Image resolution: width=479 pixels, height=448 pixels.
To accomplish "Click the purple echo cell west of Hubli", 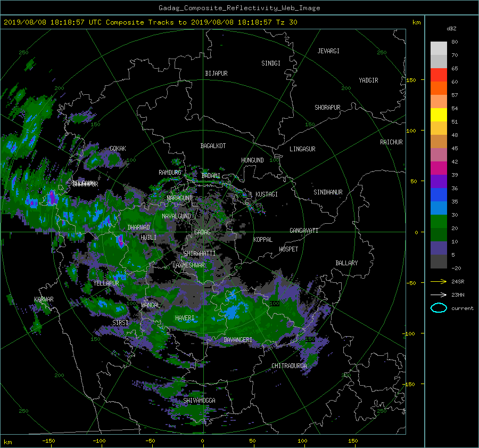I will pos(120,240).
